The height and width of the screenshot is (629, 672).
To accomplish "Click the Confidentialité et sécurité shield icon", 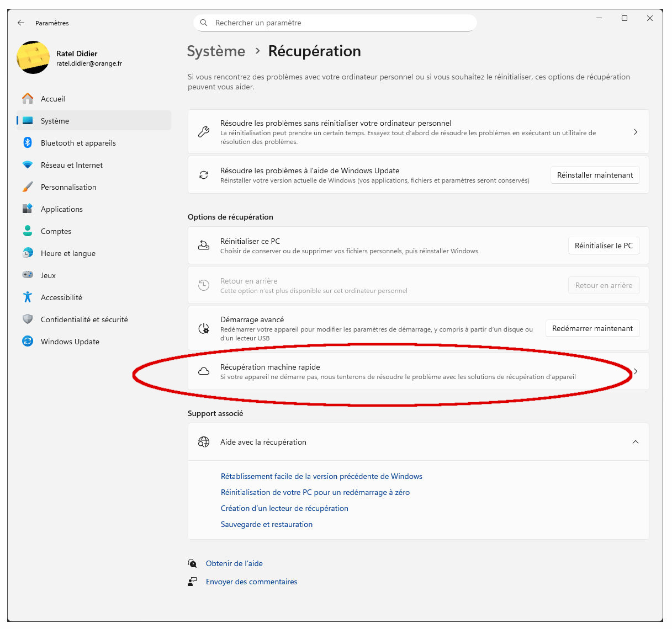I will pyautogui.click(x=28, y=319).
